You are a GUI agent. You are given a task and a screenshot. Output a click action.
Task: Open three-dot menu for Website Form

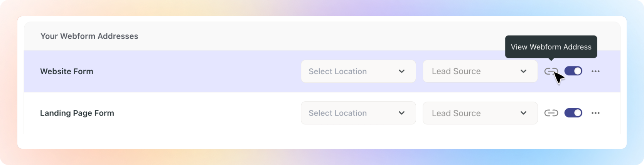[595, 71]
